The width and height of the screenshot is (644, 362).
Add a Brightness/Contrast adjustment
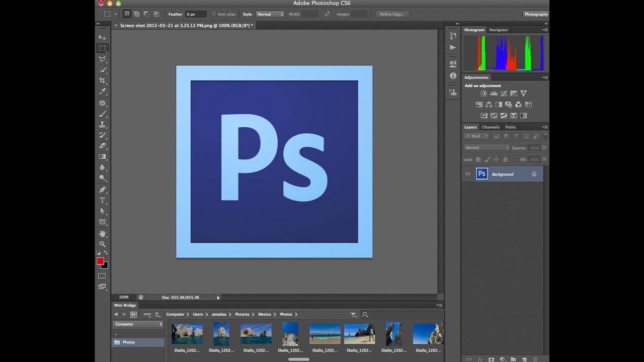[x=484, y=93]
